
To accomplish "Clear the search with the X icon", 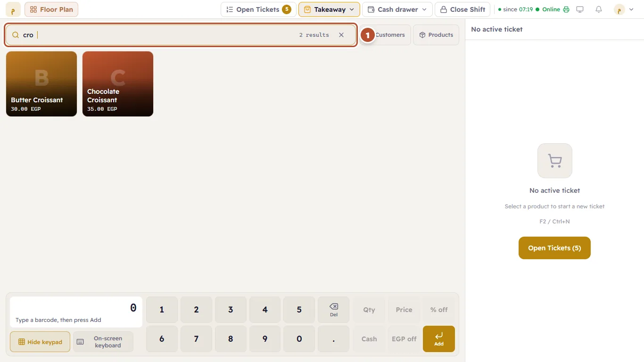I will click(341, 35).
